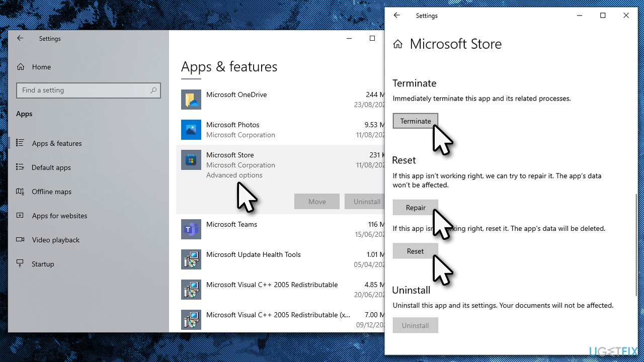This screenshot has height=362, width=644.
Task: Open Advanced options for Microsoft Store
Action: click(x=234, y=175)
